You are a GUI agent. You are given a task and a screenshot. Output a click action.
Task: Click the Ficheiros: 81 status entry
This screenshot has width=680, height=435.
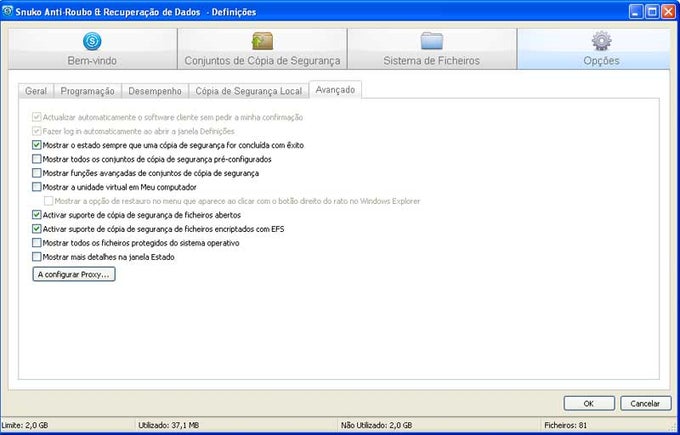click(x=566, y=425)
